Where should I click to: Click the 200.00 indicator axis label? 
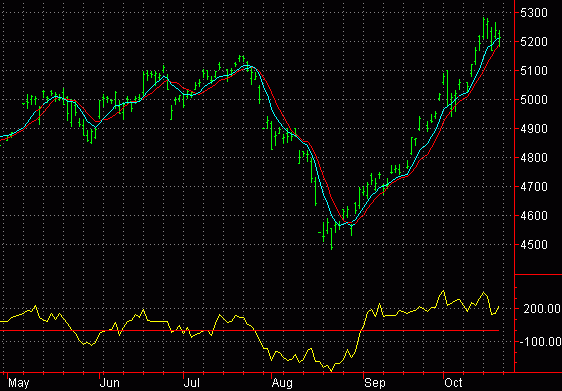[542, 309]
